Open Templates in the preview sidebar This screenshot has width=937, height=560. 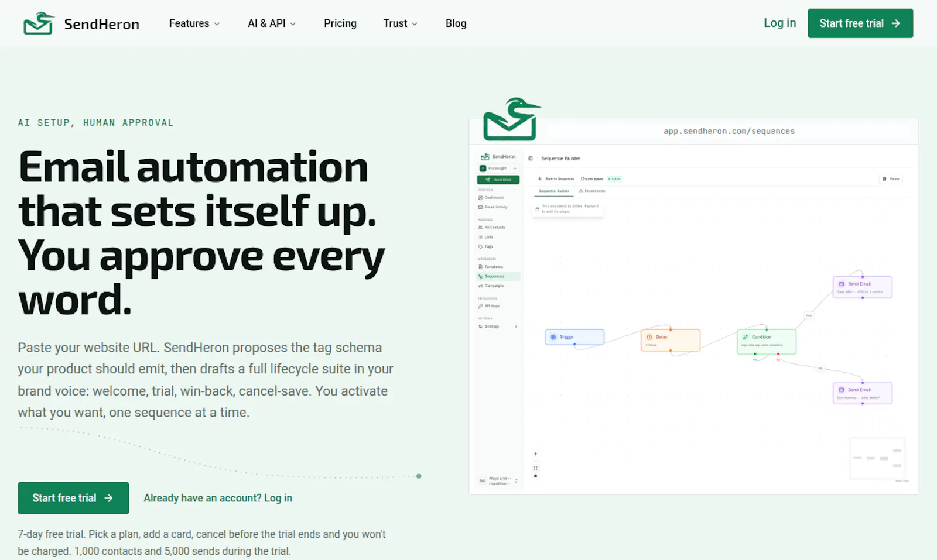pyautogui.click(x=491, y=267)
